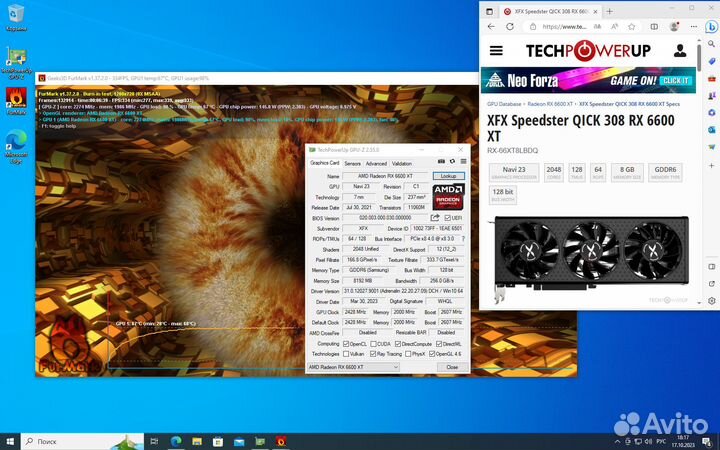The width and height of the screenshot is (720, 450).
Task: Switch to the Advanced tab
Action: pos(376,163)
